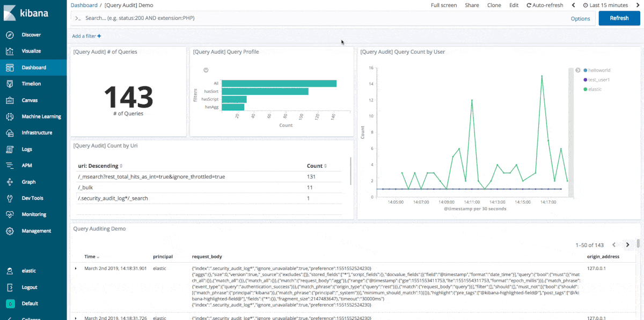Click the Auto-refresh circular arrow icon
The height and width of the screenshot is (320, 644).
point(529,5)
